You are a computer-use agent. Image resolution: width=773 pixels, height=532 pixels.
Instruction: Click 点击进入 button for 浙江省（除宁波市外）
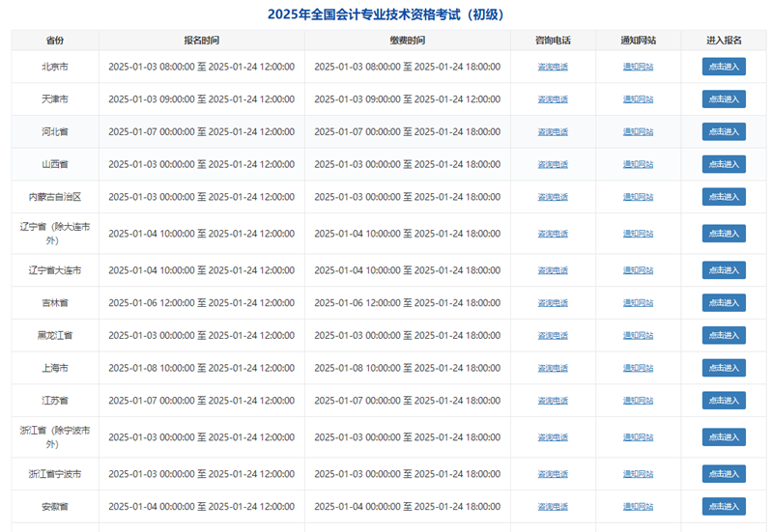click(723, 437)
